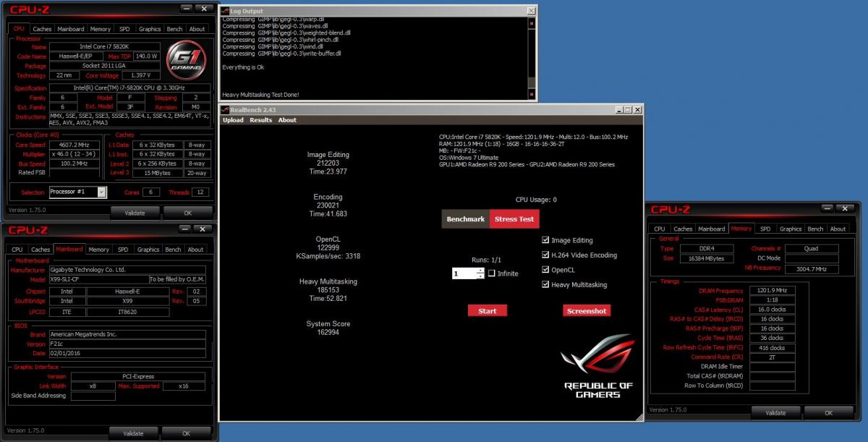Open Graphics tab in the CPU-Z processor window
The height and width of the screenshot is (442, 868).
pyautogui.click(x=150, y=29)
